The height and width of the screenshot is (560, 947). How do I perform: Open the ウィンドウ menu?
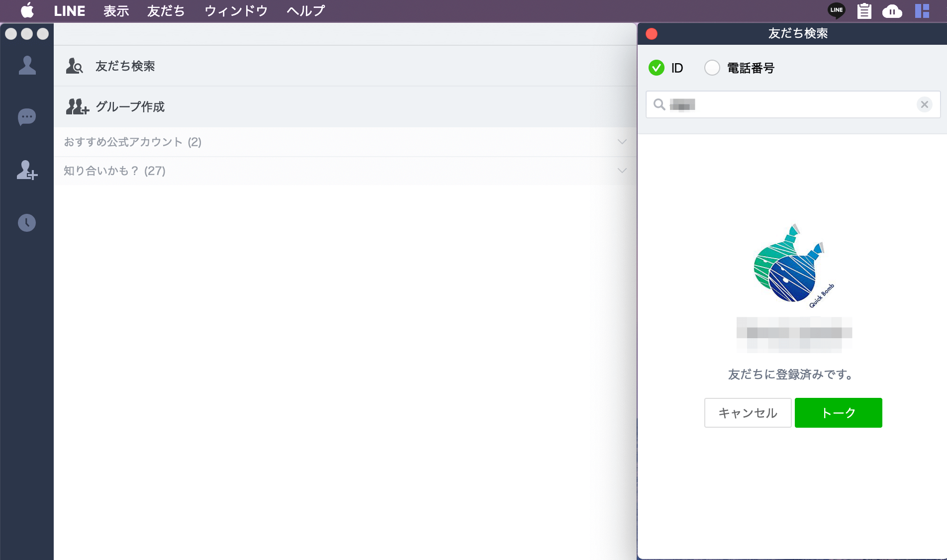(x=236, y=10)
